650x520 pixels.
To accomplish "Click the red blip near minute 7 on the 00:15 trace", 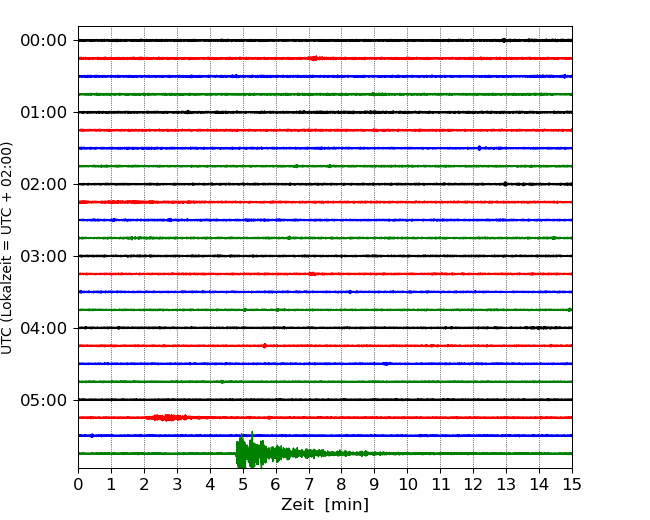I will (314, 58).
